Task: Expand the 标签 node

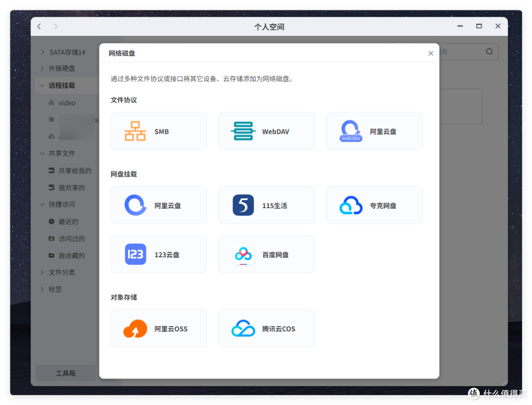Action: point(42,289)
